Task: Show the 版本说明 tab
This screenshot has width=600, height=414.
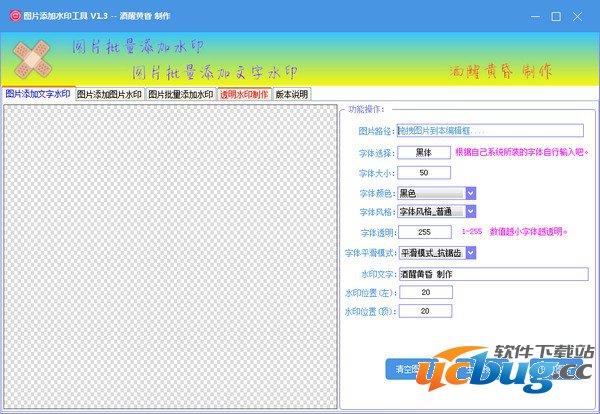Action: 291,94
